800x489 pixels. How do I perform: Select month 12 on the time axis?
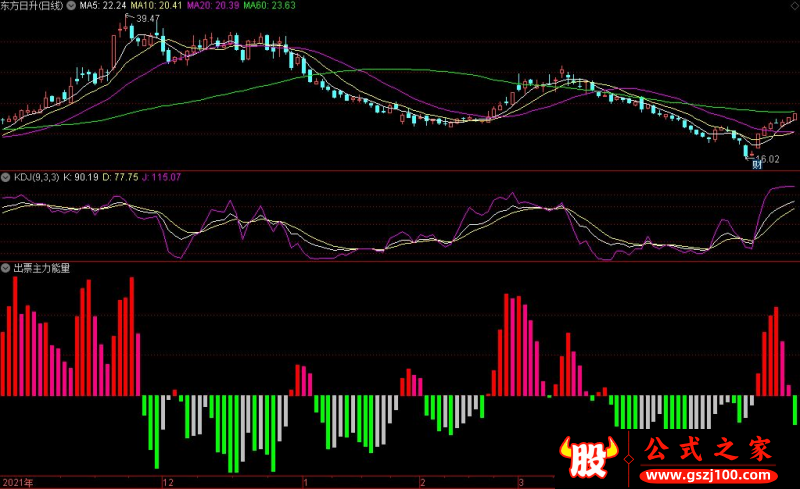(x=168, y=482)
